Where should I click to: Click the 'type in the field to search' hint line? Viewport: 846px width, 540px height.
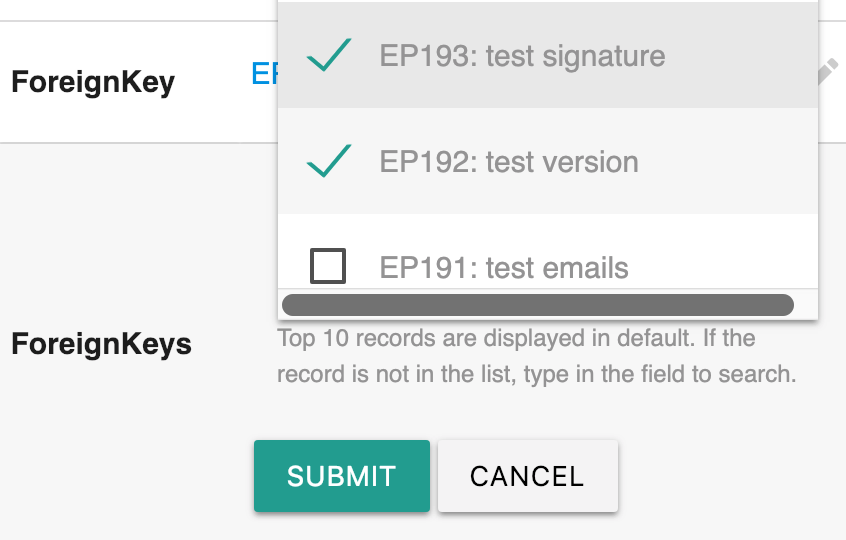click(x=536, y=375)
